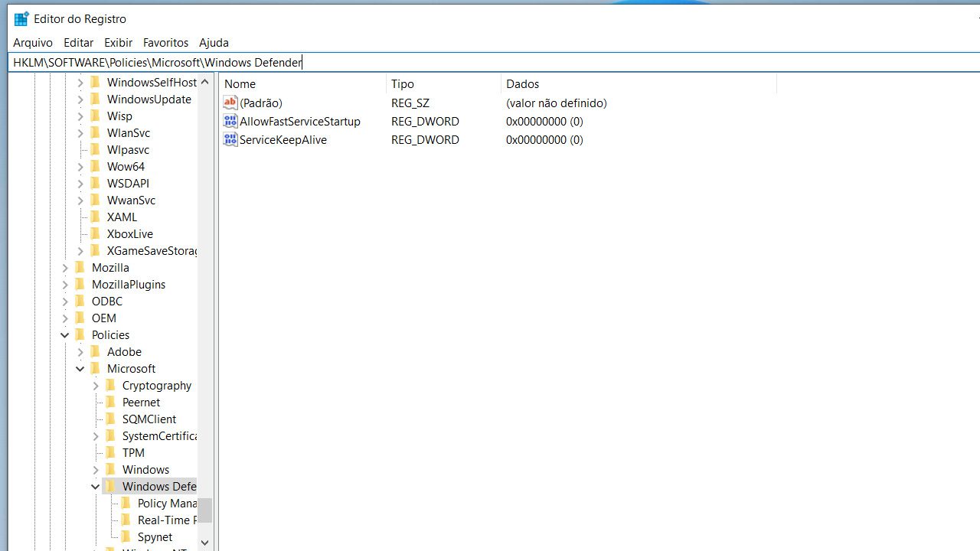980x551 pixels.
Task: Click the tree pane vertical scrollbar thumb
Action: coord(204,510)
